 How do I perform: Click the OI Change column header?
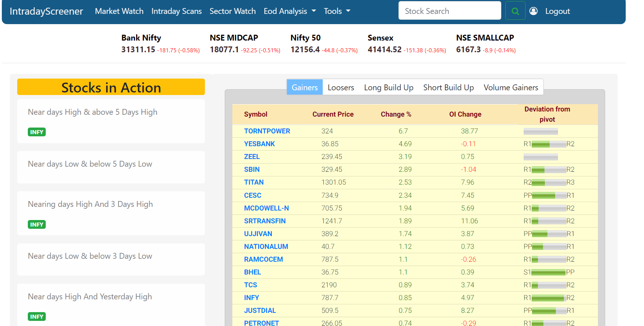pos(465,114)
